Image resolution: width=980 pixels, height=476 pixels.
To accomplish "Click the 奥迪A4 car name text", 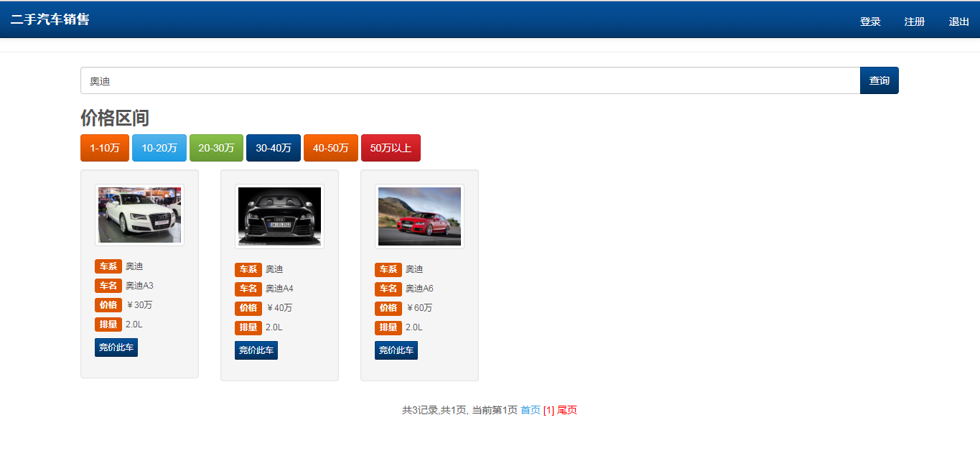I will 279,289.
